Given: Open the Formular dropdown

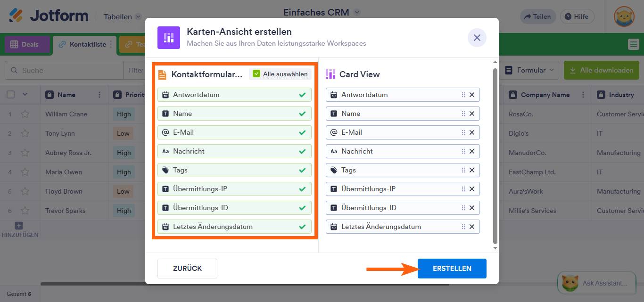Looking at the screenshot, I should 530,70.
